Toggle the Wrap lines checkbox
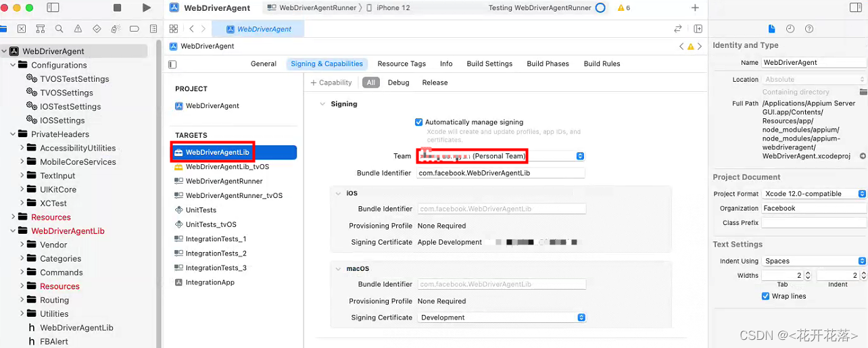 [x=765, y=296]
